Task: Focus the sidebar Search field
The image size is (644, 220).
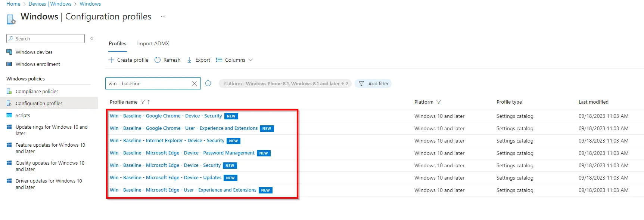Action: coord(46,39)
